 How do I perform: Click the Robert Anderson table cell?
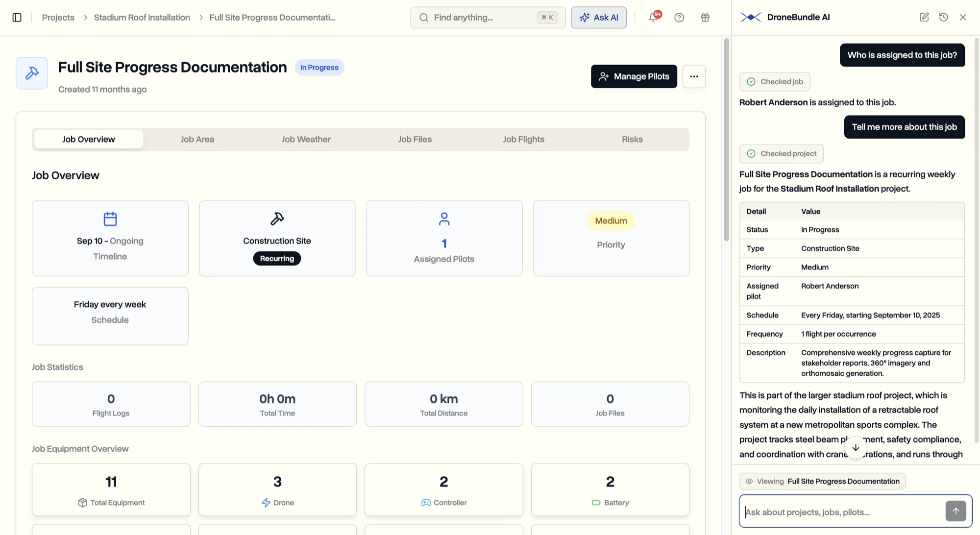pyautogui.click(x=830, y=286)
